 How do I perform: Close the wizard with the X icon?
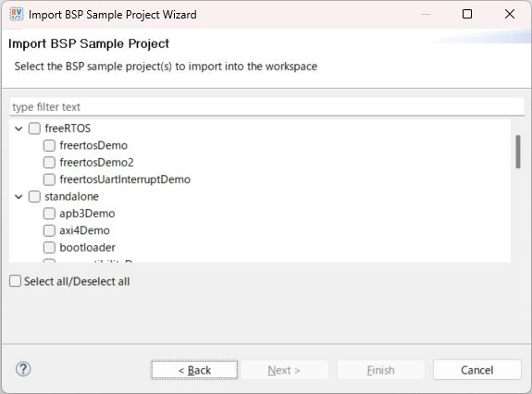tap(510, 14)
